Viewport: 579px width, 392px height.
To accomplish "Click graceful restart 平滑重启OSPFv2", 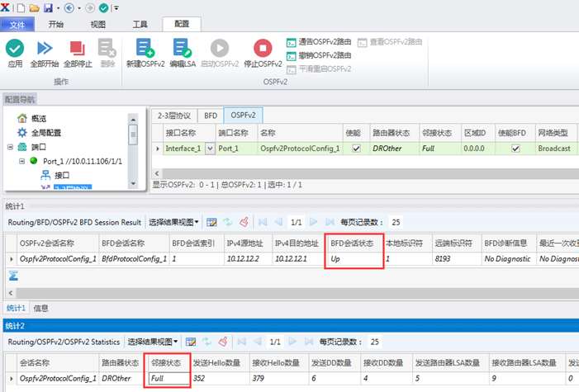I will coord(319,69).
